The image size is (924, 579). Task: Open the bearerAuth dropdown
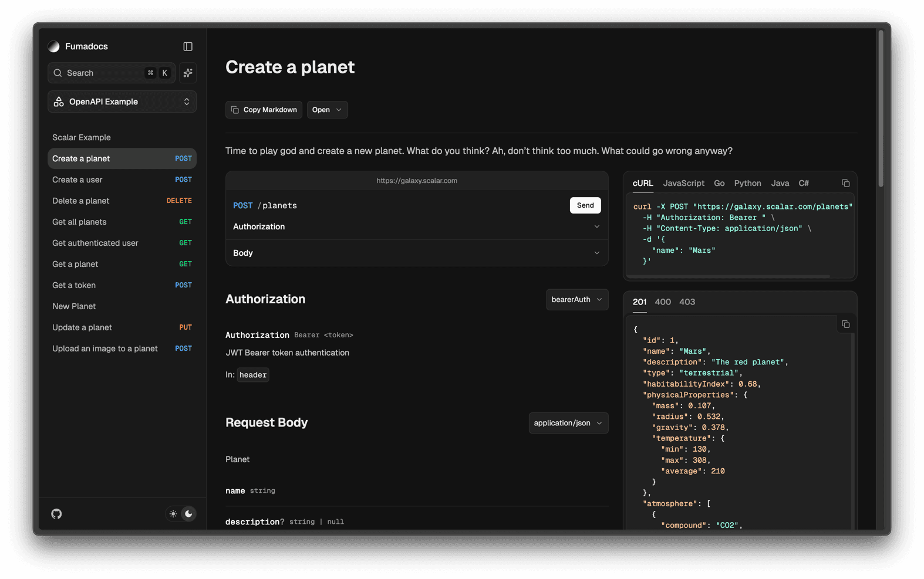click(x=576, y=299)
